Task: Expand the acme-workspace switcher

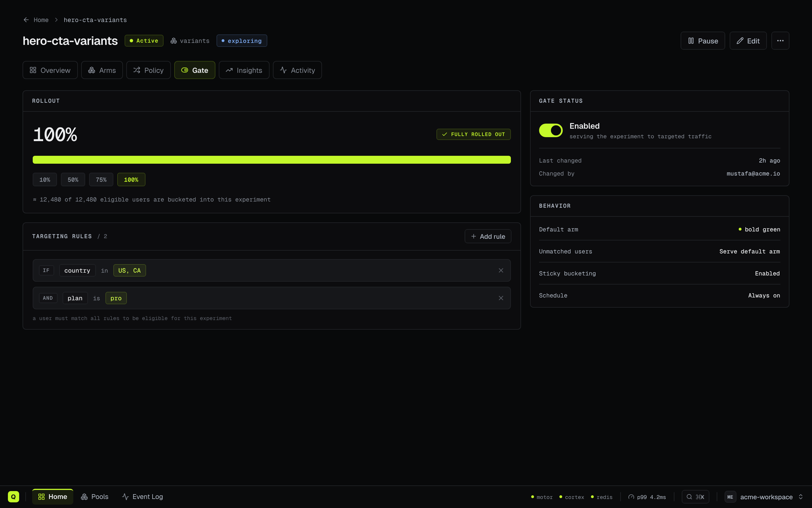Action: [x=764, y=497]
